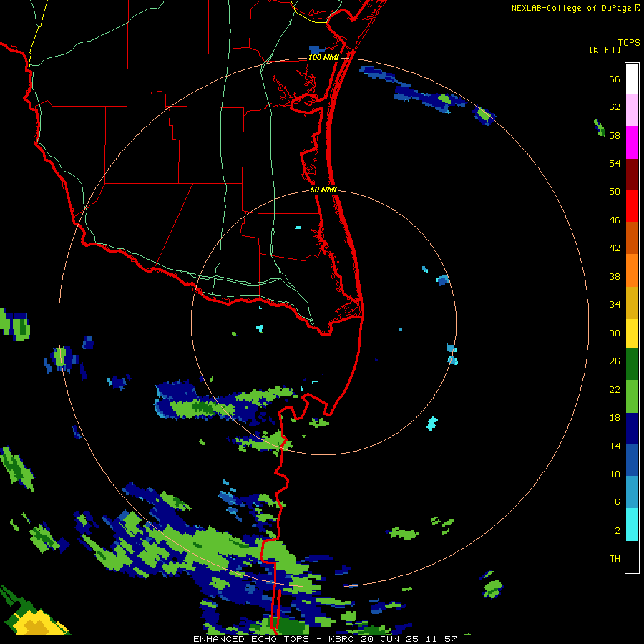Select the orange 38-42 kft legend swatch
This screenshot has height=644, width=644.
click(x=632, y=270)
